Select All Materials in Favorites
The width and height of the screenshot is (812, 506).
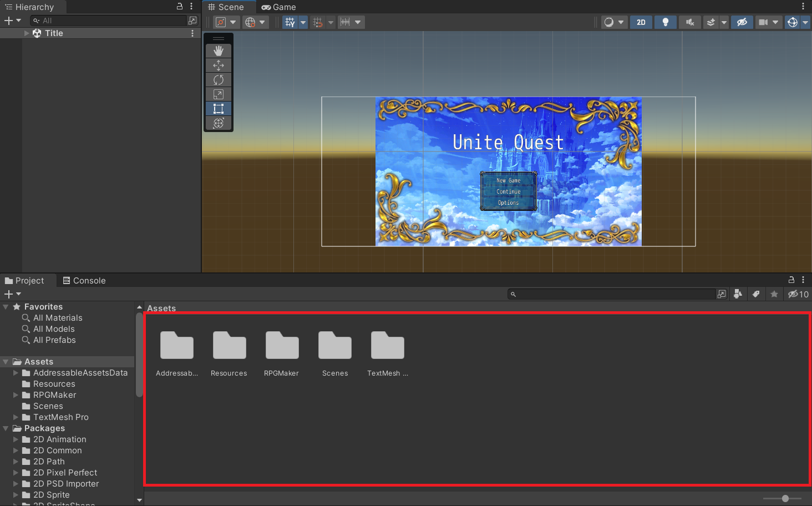[58, 318]
